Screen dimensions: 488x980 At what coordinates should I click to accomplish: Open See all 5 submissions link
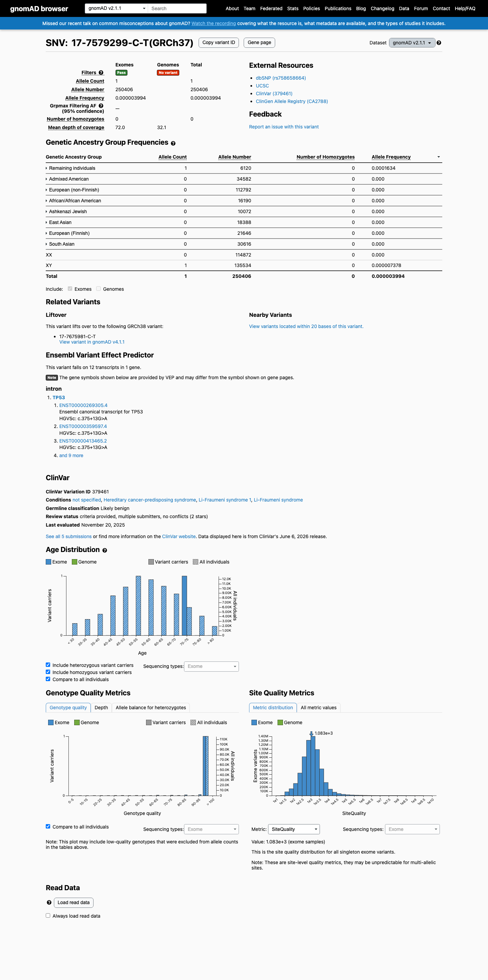68,536
